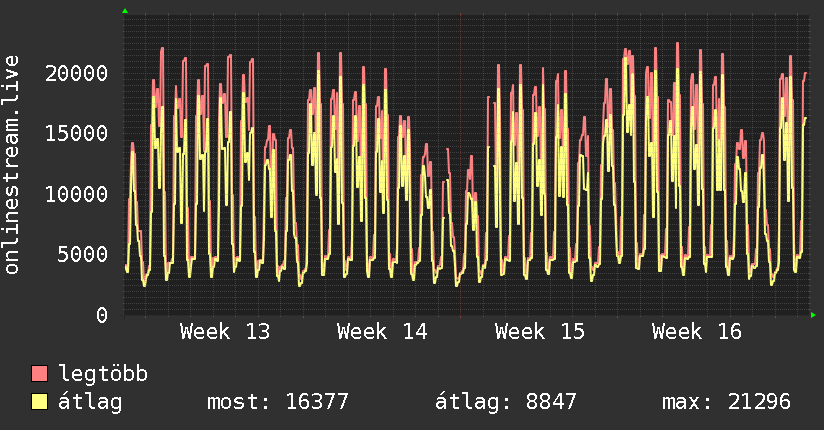
Task: Click the Week 14 axis label
Action: click(382, 332)
